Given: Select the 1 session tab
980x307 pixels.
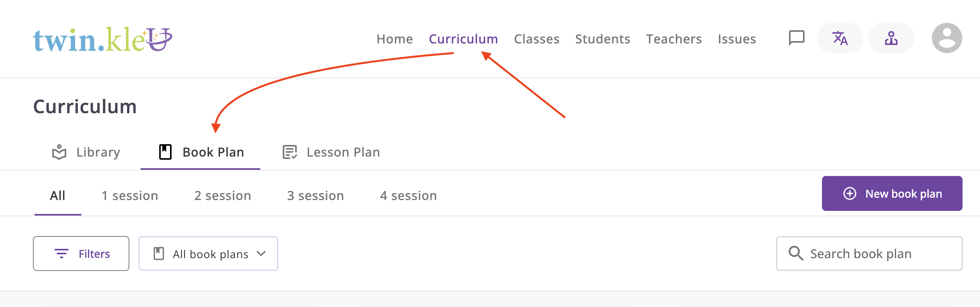Looking at the screenshot, I should click(x=130, y=195).
